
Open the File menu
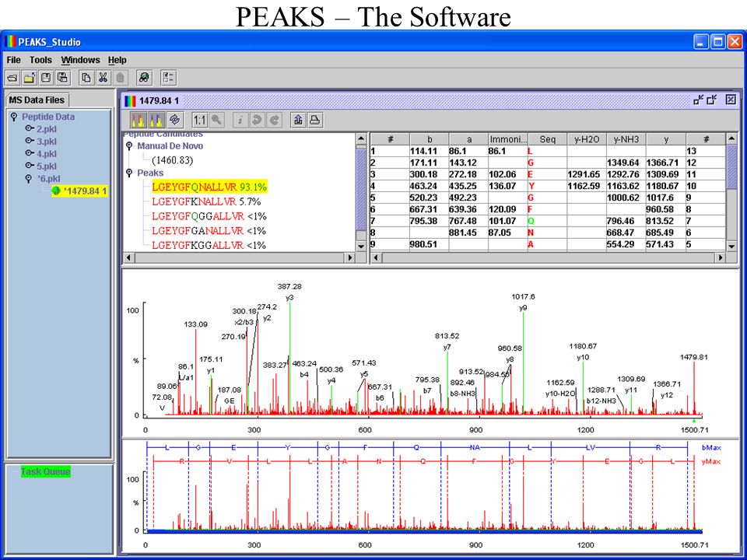point(13,60)
